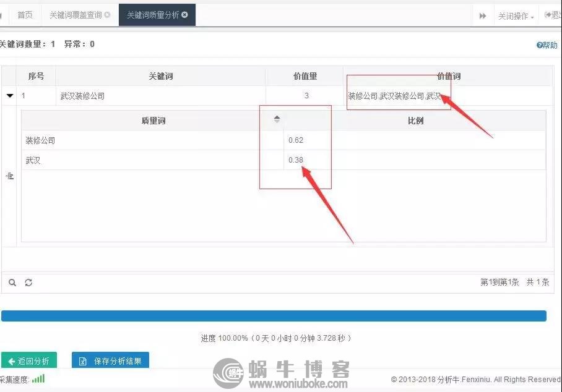Click the 第1到第1条 共1条 pager text
The height and width of the screenshot is (392, 562).
point(515,282)
